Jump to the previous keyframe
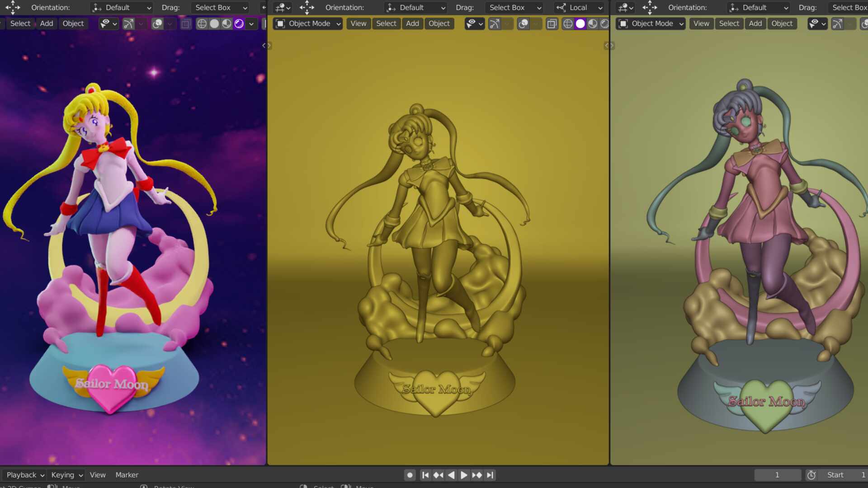 pyautogui.click(x=438, y=475)
